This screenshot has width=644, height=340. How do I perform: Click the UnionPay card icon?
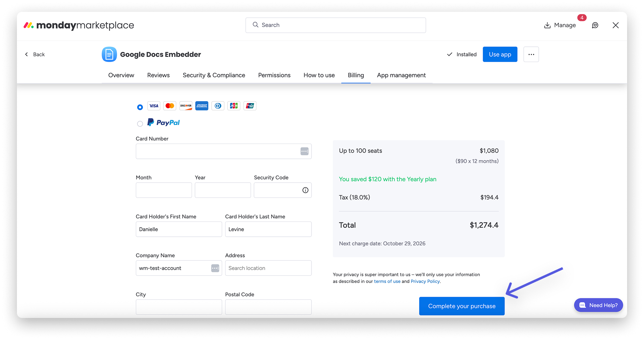pos(250,106)
